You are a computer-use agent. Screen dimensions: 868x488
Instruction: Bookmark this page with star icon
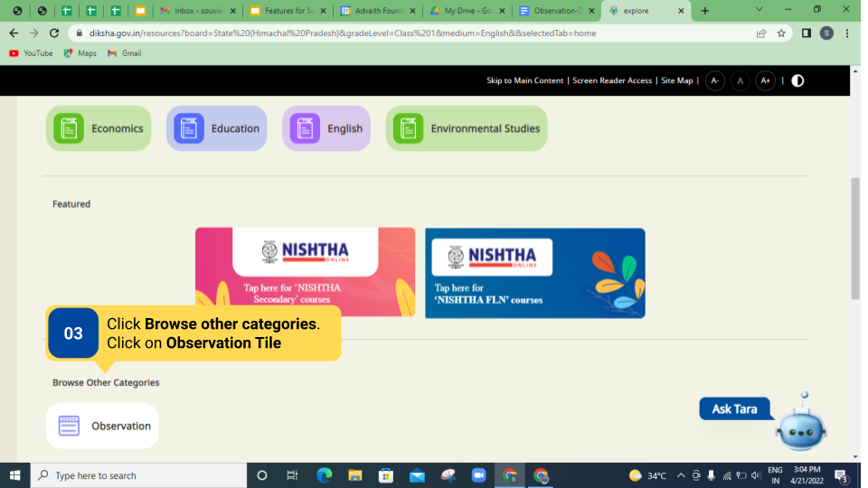[x=781, y=33]
